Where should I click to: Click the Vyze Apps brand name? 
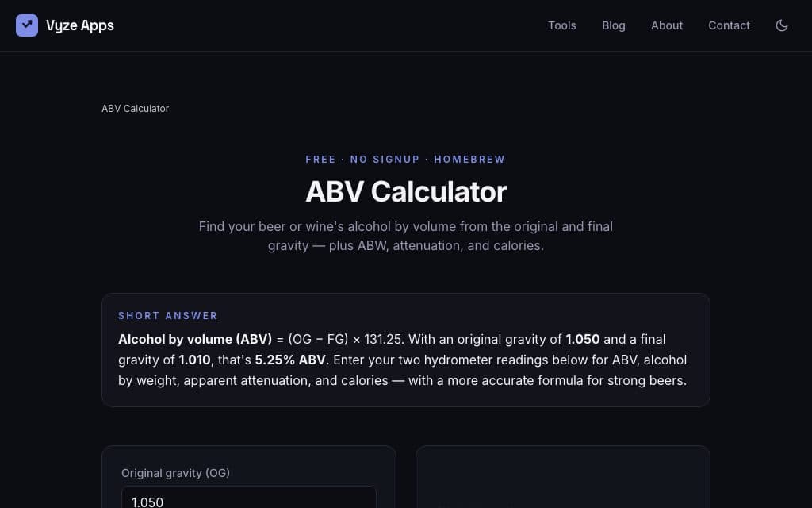[80, 25]
